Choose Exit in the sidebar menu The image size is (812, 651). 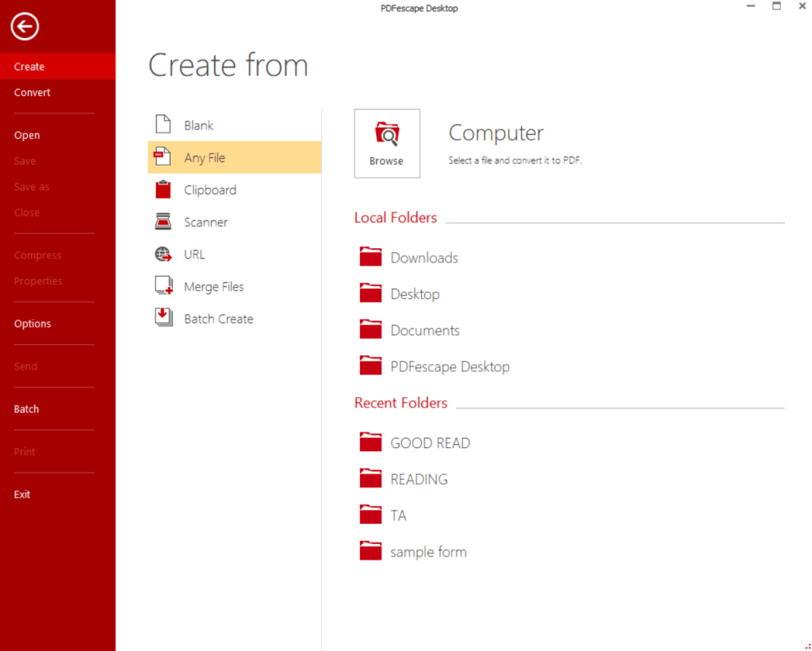pos(22,495)
